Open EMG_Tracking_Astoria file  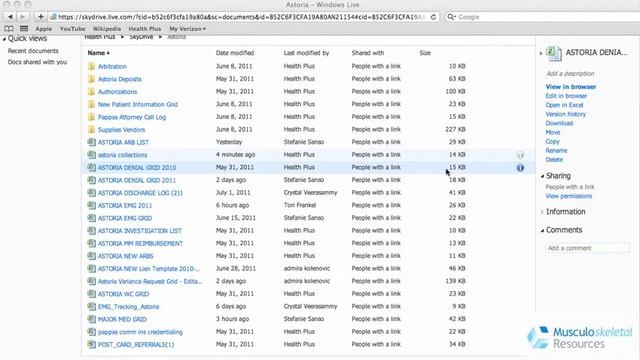(128, 307)
